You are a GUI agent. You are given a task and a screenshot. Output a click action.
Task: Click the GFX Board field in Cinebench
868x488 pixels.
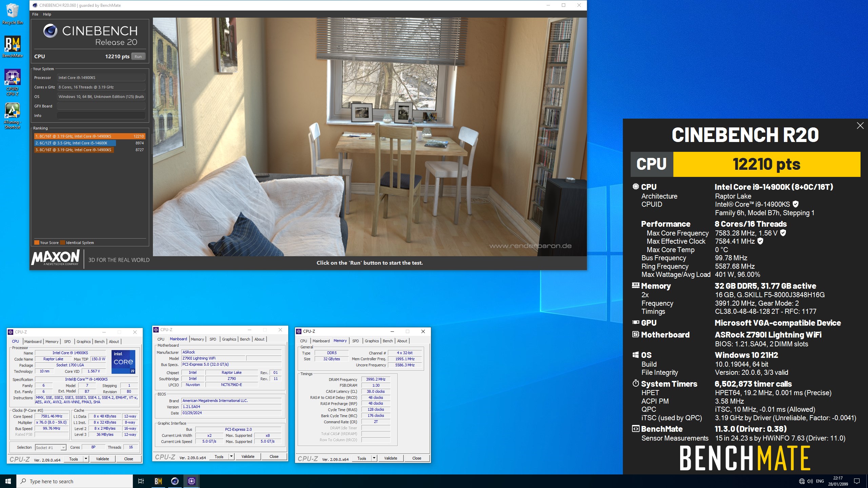[x=101, y=106]
